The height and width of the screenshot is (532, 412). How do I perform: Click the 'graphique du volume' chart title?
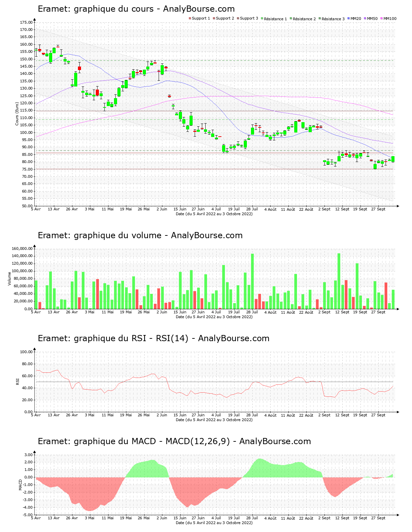(140, 235)
